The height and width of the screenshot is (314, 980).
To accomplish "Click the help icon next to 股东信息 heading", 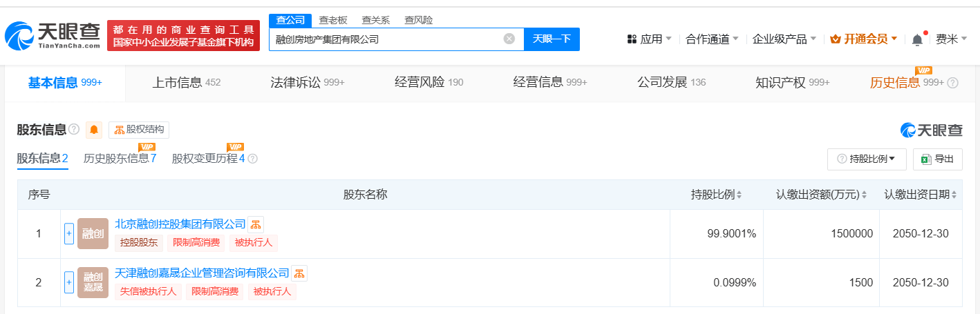I will [74, 130].
